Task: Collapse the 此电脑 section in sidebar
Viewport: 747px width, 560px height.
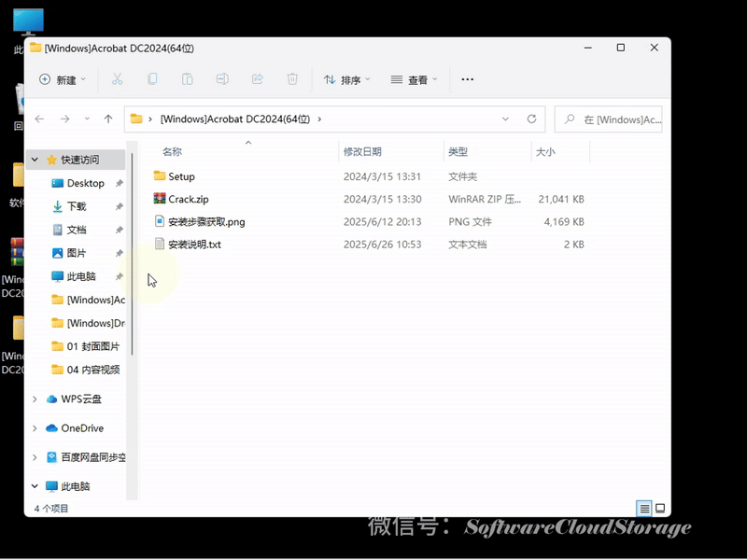Action: (35, 486)
